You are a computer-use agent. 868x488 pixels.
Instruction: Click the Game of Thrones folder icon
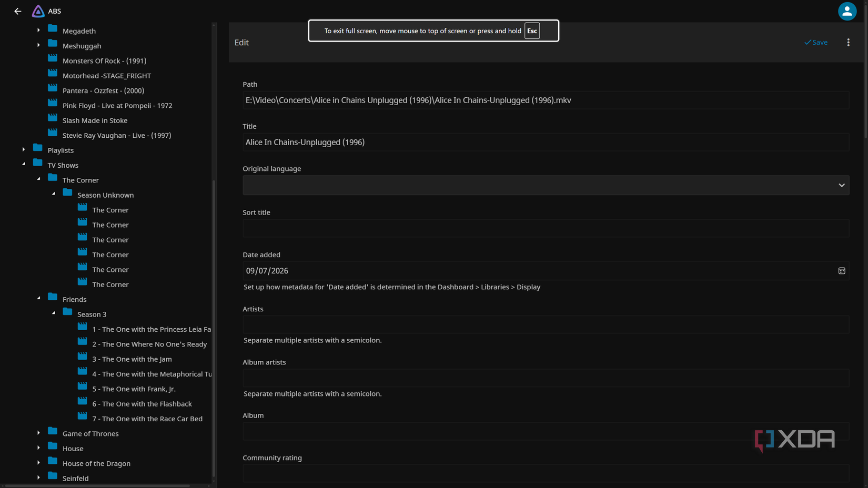click(53, 431)
